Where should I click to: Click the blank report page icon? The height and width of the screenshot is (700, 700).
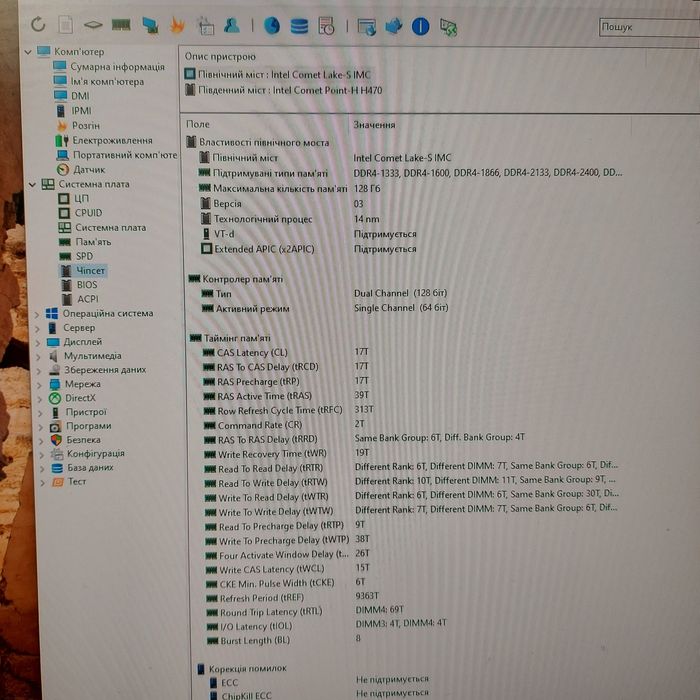pyautogui.click(x=65, y=25)
